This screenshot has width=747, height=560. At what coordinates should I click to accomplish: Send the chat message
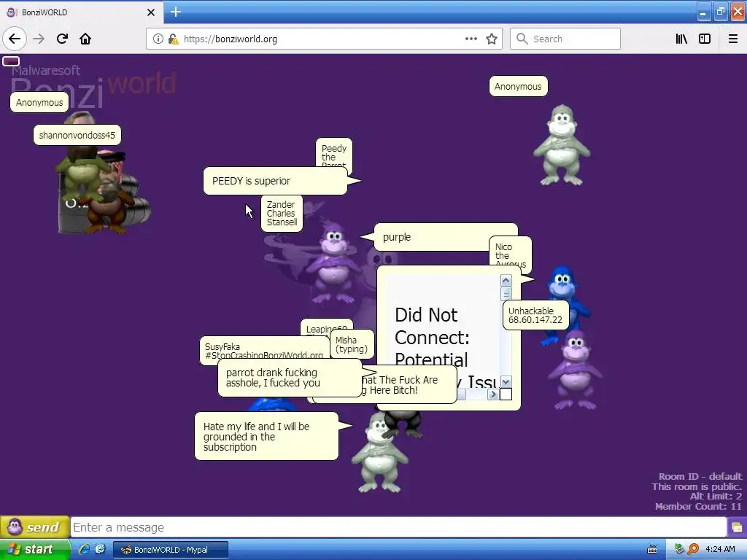pyautogui.click(x=34, y=527)
